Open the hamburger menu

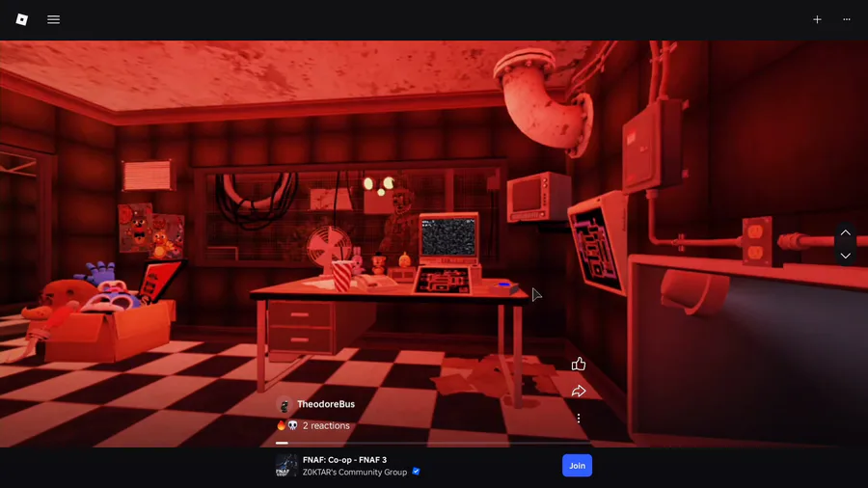click(x=53, y=19)
